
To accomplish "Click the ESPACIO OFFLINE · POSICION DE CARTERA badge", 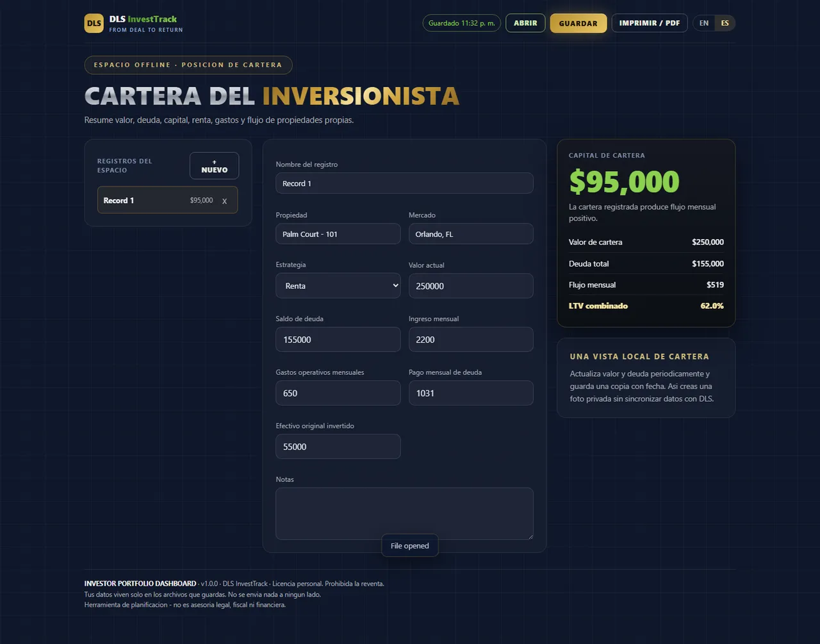I will (x=188, y=65).
